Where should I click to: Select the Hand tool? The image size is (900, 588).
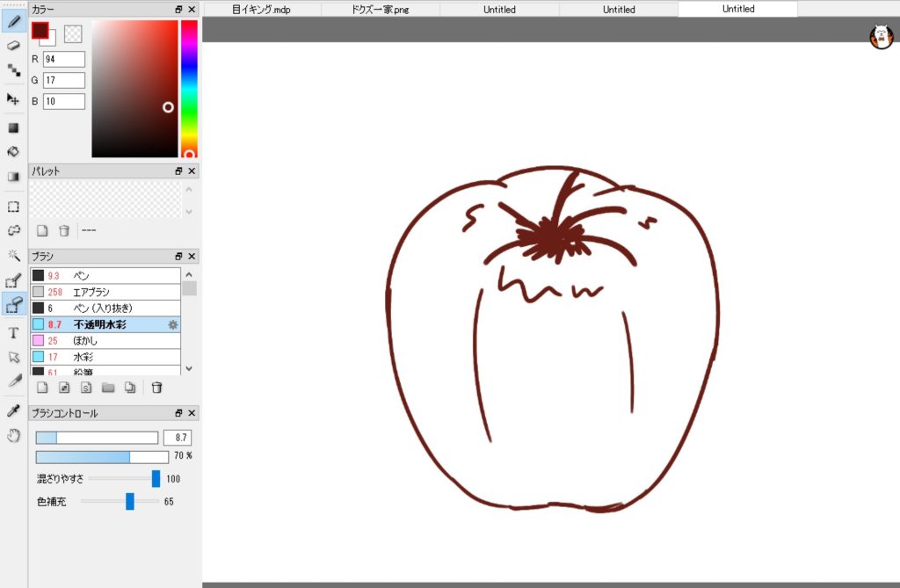point(13,435)
